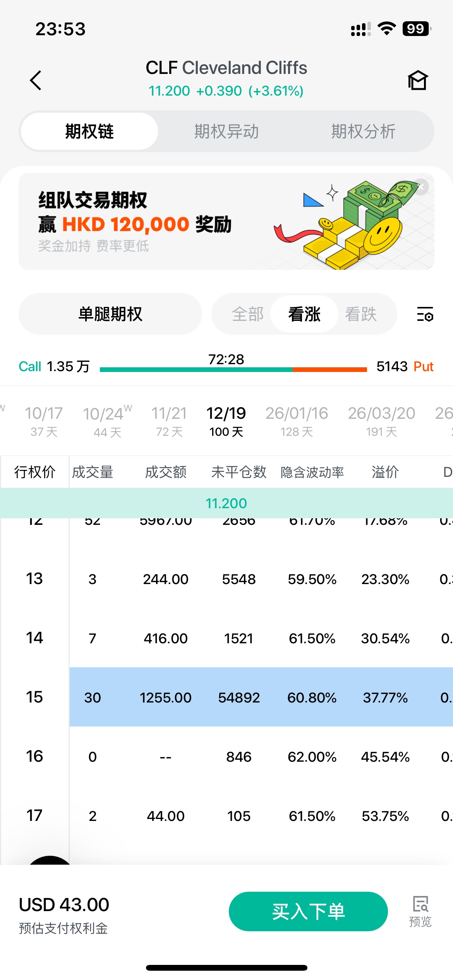Sort by 未平仓数 column header
Viewport: 453px width, 980px height.
pos(239,472)
